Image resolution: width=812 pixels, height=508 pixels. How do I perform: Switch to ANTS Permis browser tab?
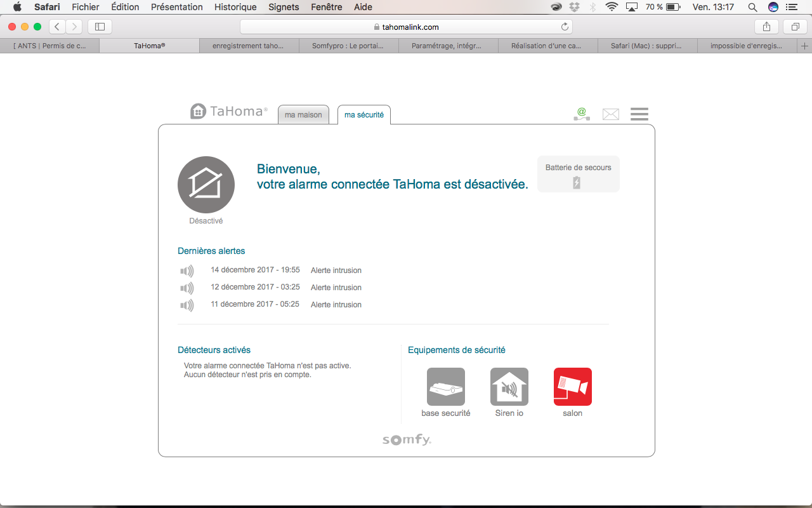tap(49, 46)
